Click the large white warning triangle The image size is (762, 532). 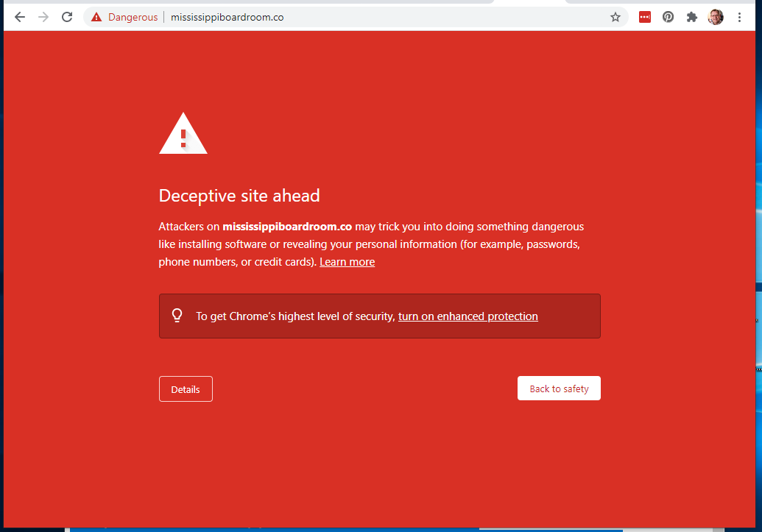[x=183, y=134]
